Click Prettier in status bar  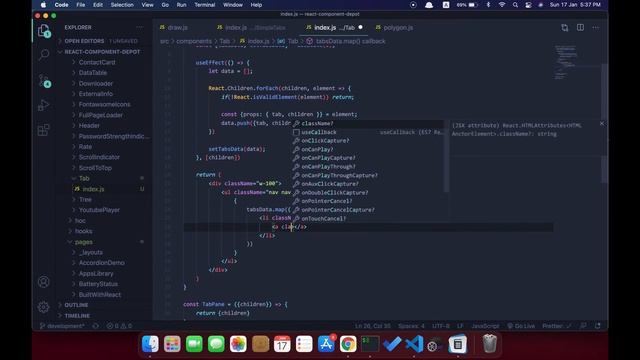556,326
